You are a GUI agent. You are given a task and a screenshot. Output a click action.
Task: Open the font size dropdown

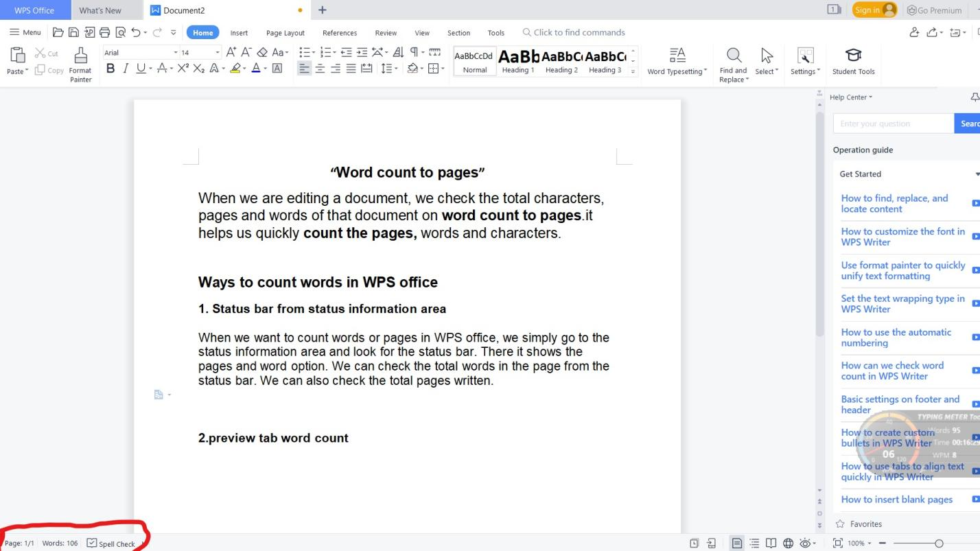tap(218, 52)
